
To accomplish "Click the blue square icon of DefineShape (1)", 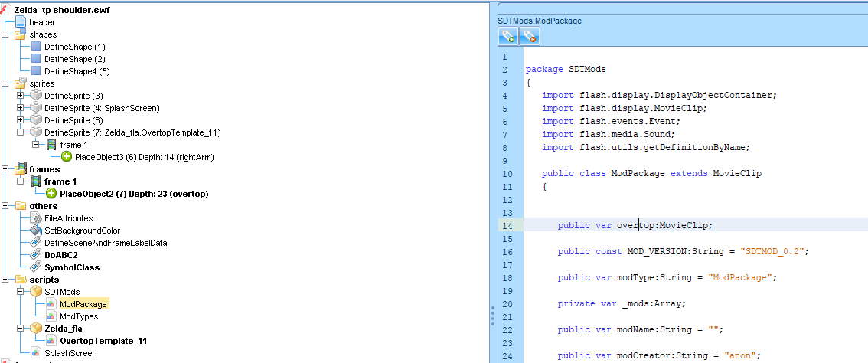I will (x=36, y=47).
